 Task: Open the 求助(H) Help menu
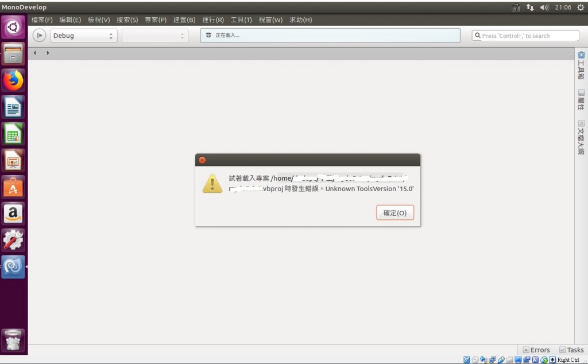300,20
